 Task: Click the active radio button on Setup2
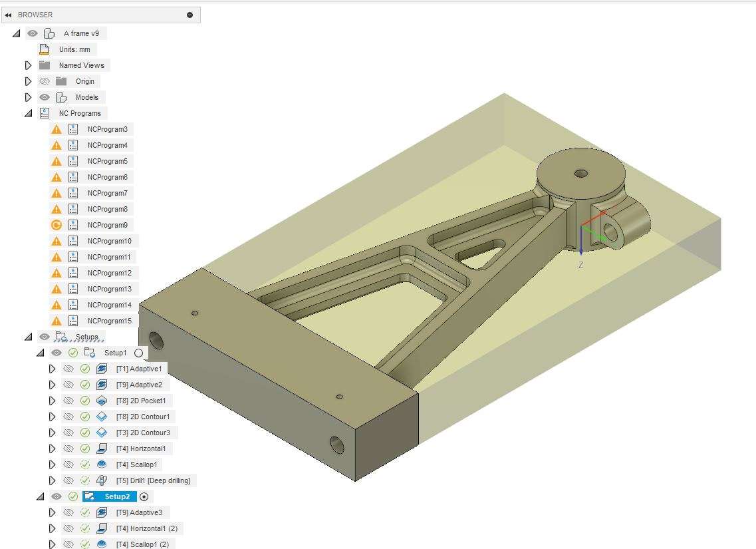[144, 496]
